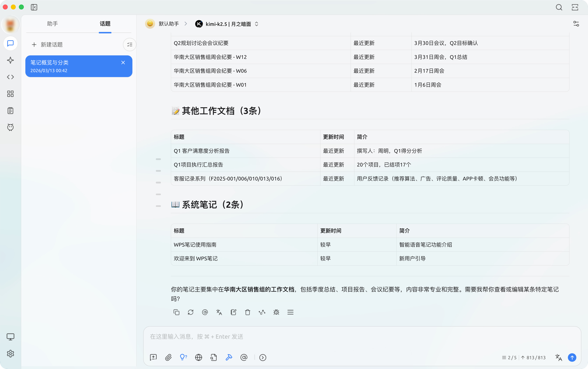Viewport: 588px width, 369px height.
Task: Toggle web search with the globe icon
Action: [199, 357]
